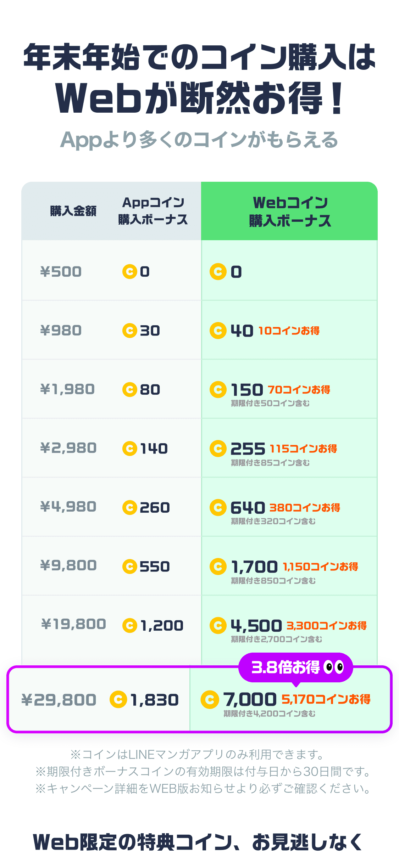Click the coin icon beside App bonus 1,830
The width and height of the screenshot is (399, 868).
click(x=118, y=700)
